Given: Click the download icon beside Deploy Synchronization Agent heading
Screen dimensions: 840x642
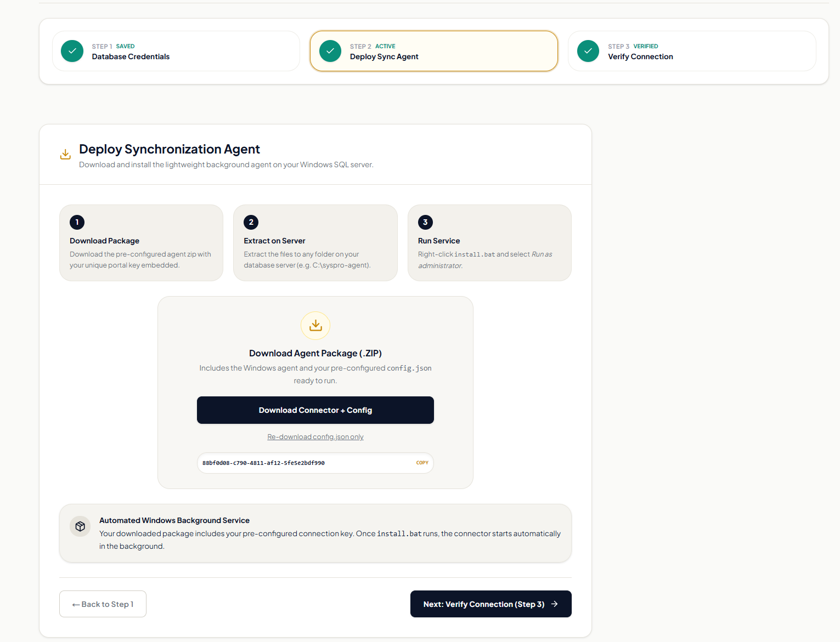Looking at the screenshot, I should [x=65, y=155].
